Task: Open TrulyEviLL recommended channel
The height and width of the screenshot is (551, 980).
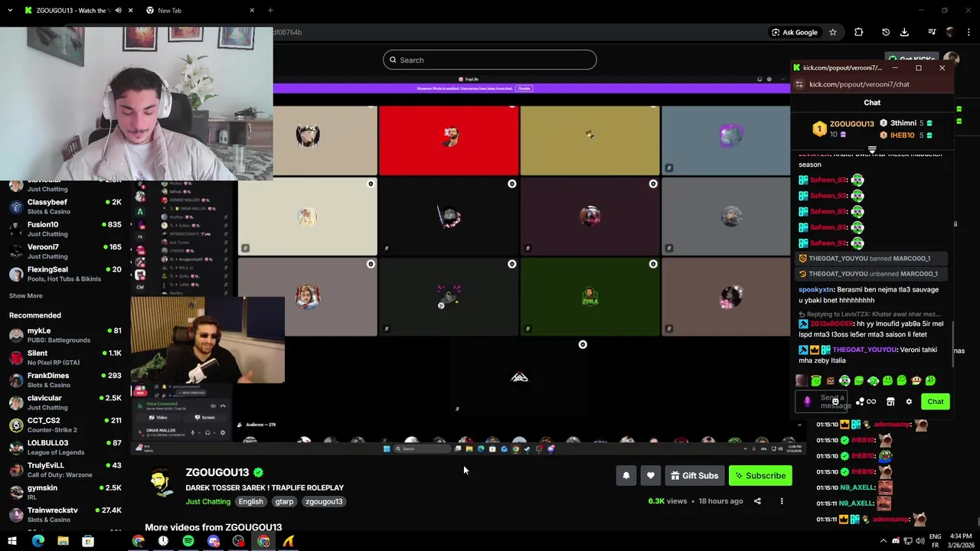Action: point(65,470)
